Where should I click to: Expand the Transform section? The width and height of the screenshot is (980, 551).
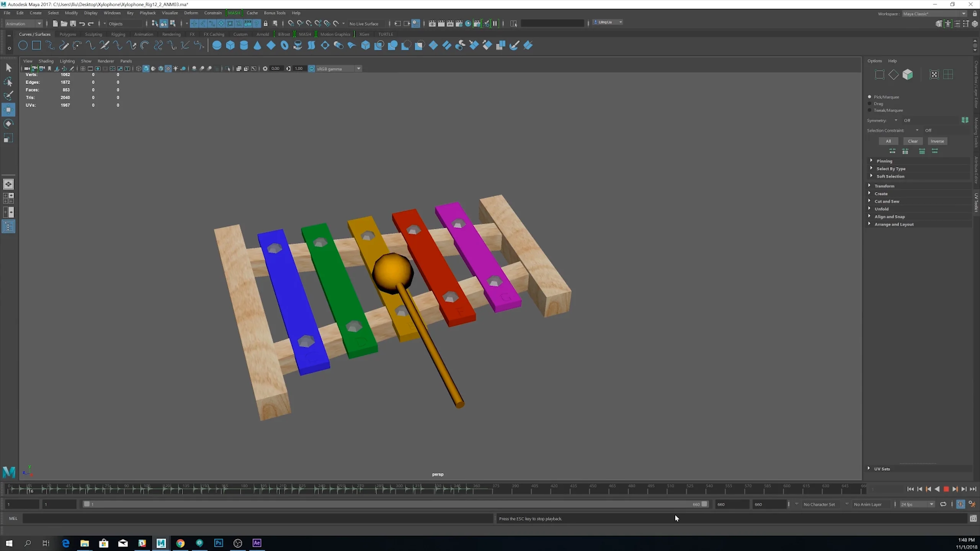click(x=885, y=186)
